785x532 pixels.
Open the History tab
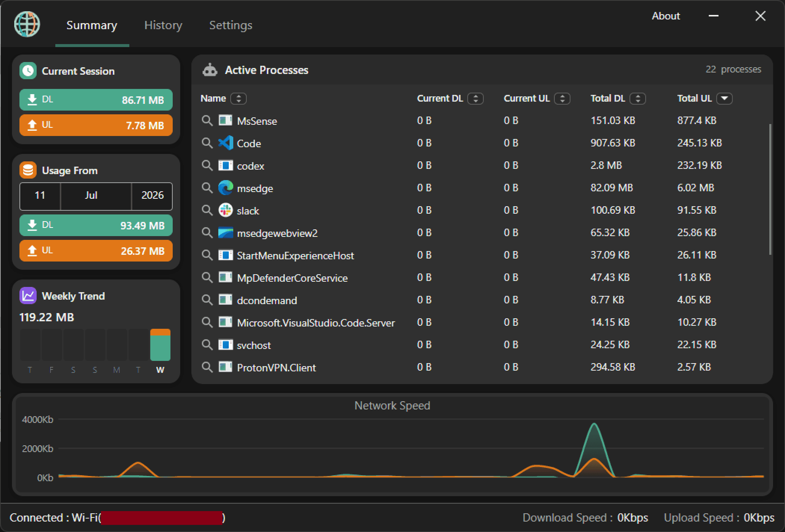tap(163, 25)
